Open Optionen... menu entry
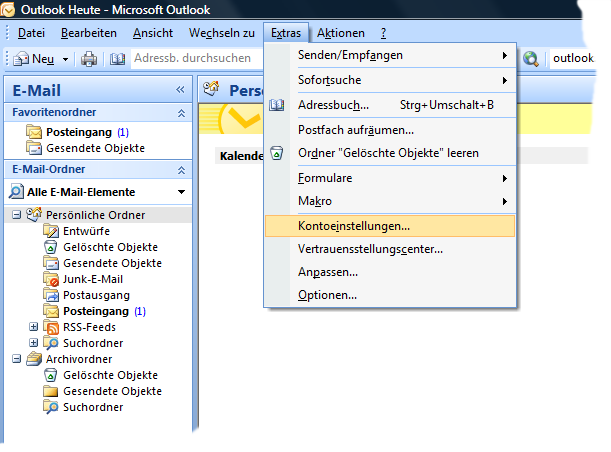This screenshot has width=611, height=452. [x=390, y=295]
